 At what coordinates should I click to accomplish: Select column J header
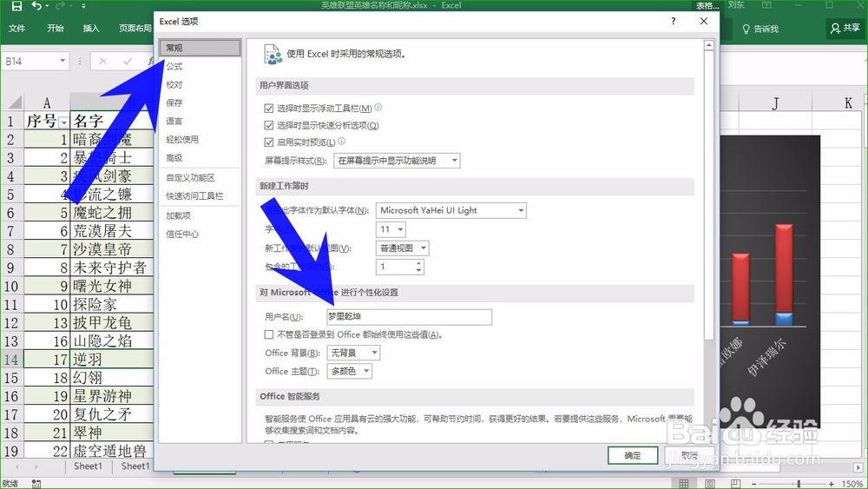[775, 102]
